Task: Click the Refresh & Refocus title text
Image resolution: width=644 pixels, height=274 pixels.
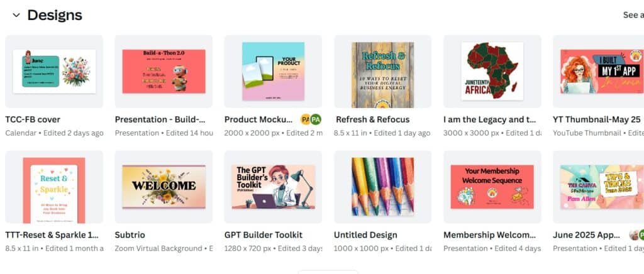Action: (372, 120)
